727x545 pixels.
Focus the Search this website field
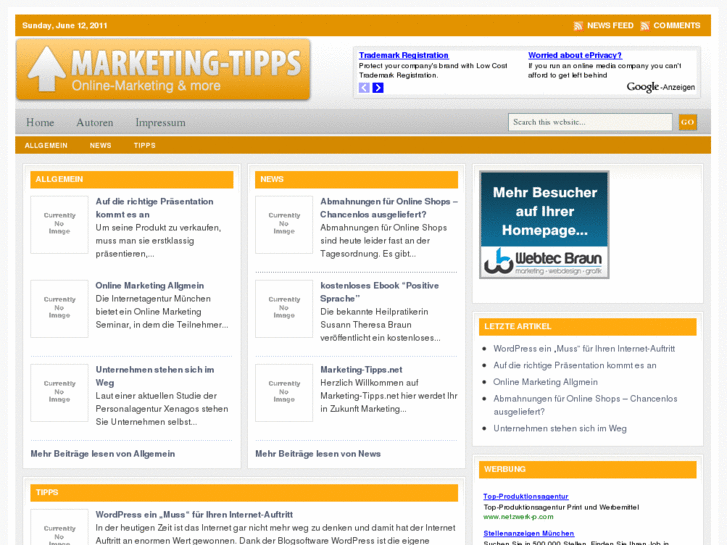coord(590,122)
